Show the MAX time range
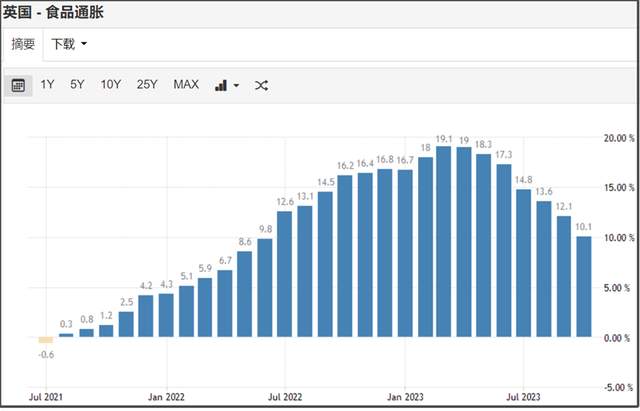This screenshot has height=411, width=640. pyautogui.click(x=186, y=85)
